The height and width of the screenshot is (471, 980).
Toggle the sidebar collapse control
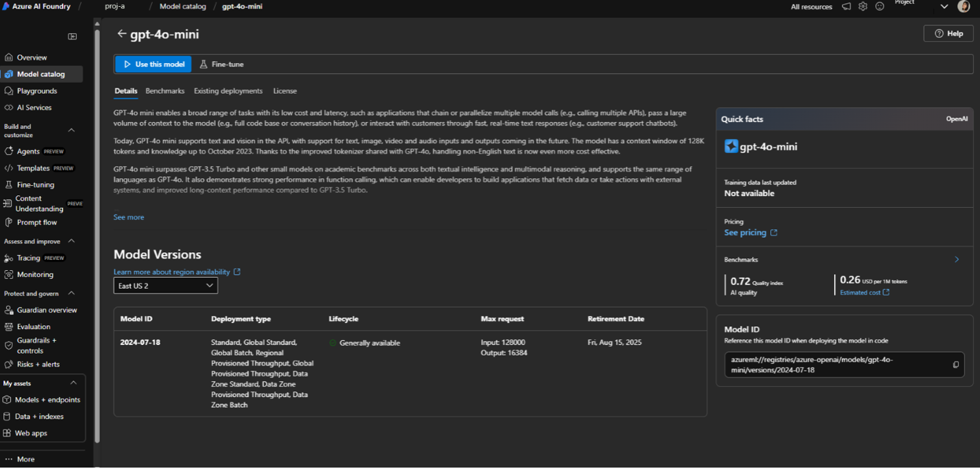click(x=73, y=36)
